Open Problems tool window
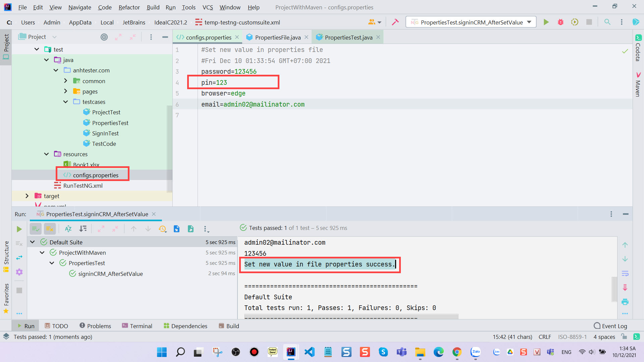 (95, 326)
